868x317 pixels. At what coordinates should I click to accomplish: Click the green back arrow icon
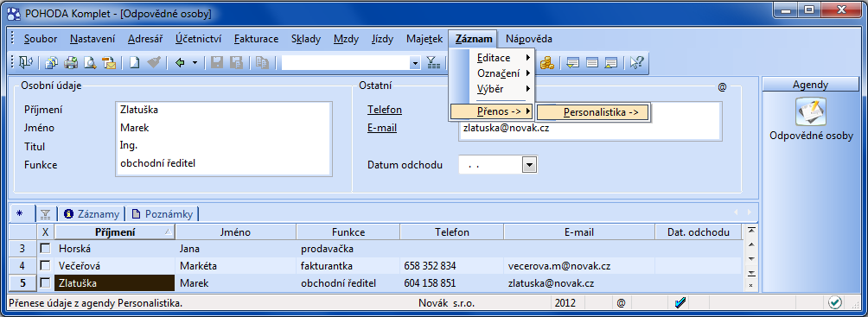(x=180, y=62)
